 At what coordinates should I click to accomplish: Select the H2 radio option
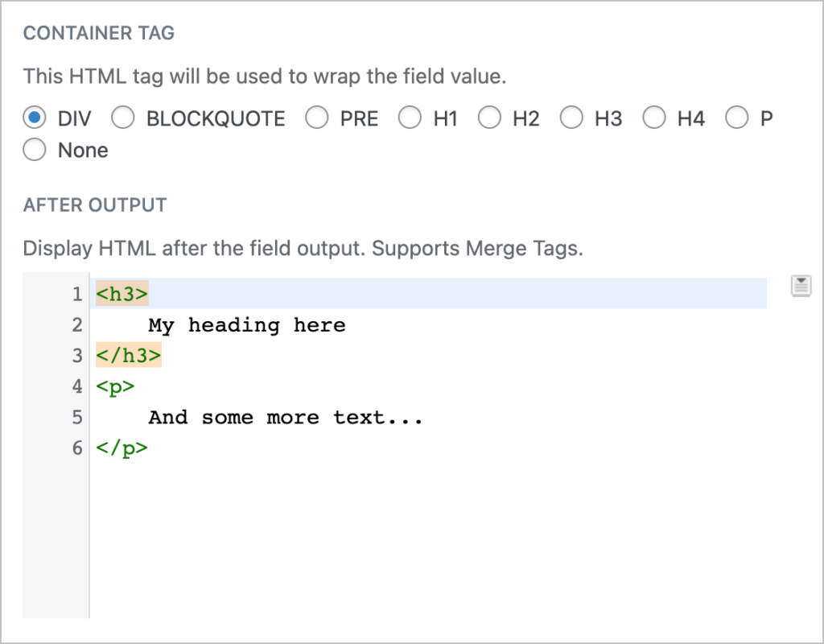(x=489, y=118)
